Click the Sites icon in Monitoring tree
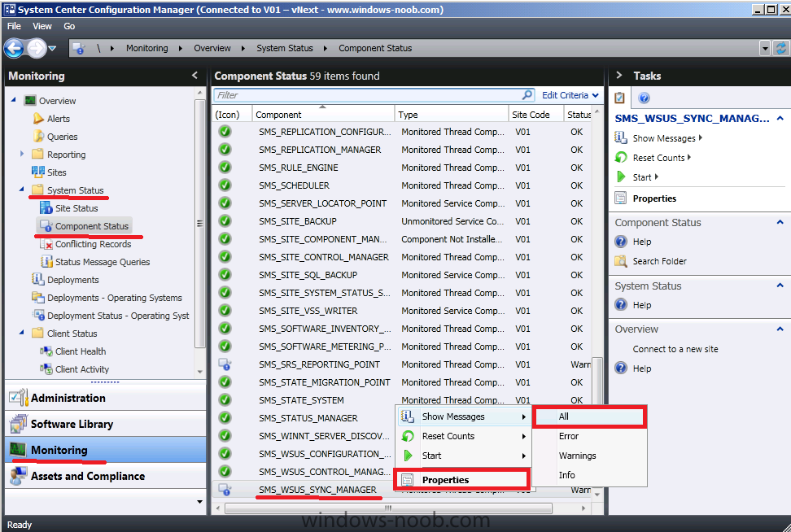 click(37, 172)
